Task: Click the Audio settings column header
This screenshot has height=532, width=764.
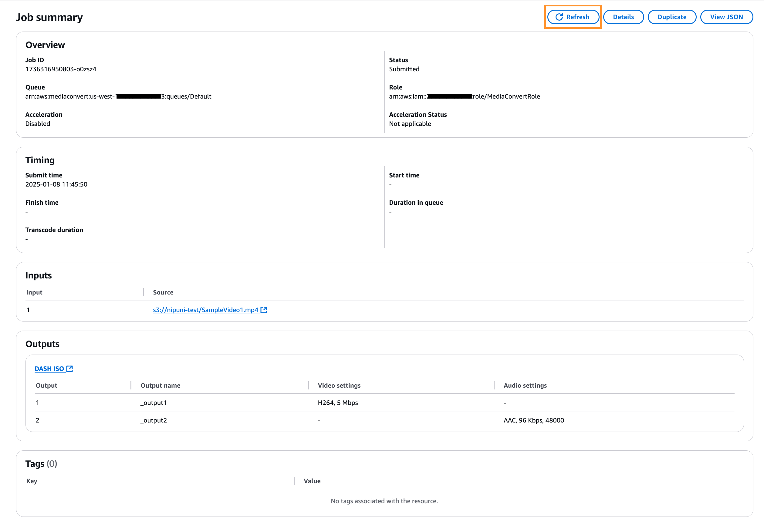Action: (x=525, y=385)
